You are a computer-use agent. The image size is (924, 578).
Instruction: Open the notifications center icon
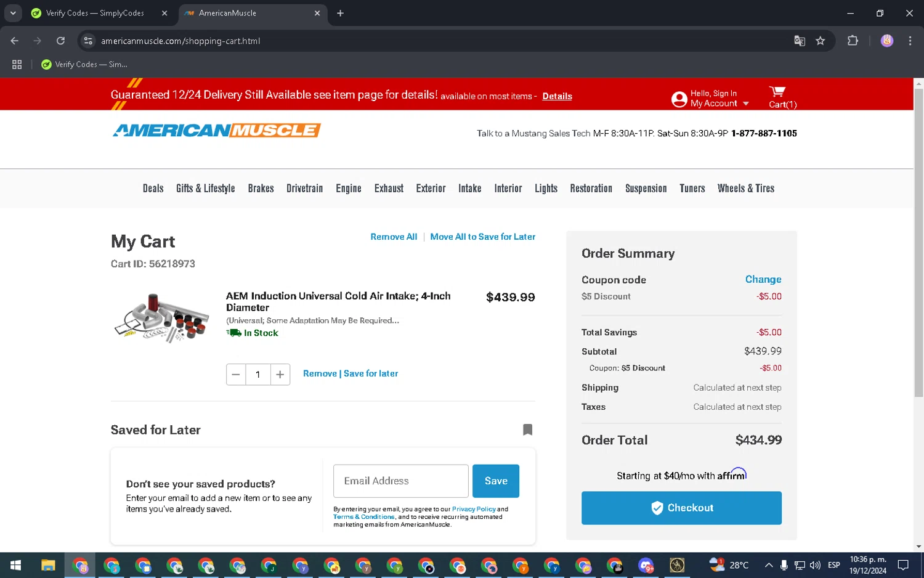click(903, 565)
